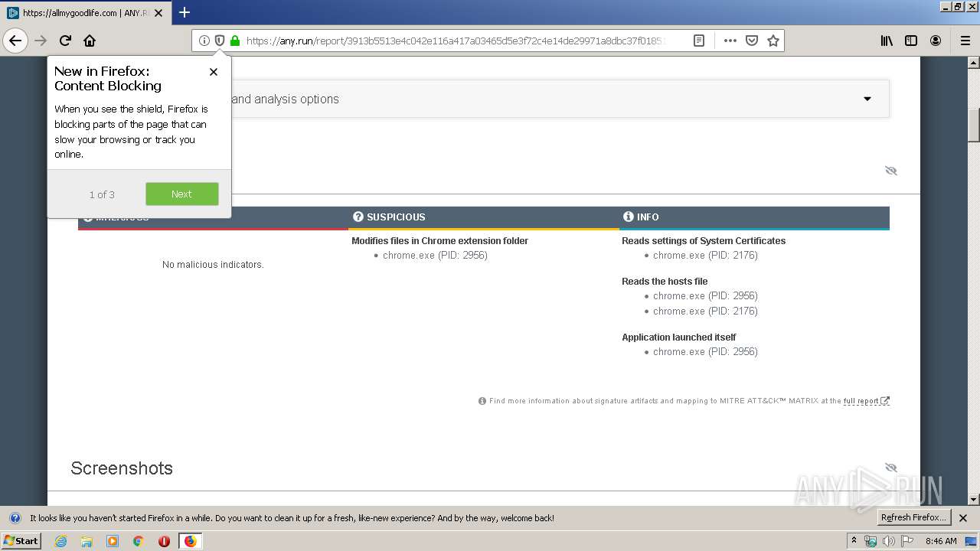
Task: Hide the behavior activities section
Action: 891,171
